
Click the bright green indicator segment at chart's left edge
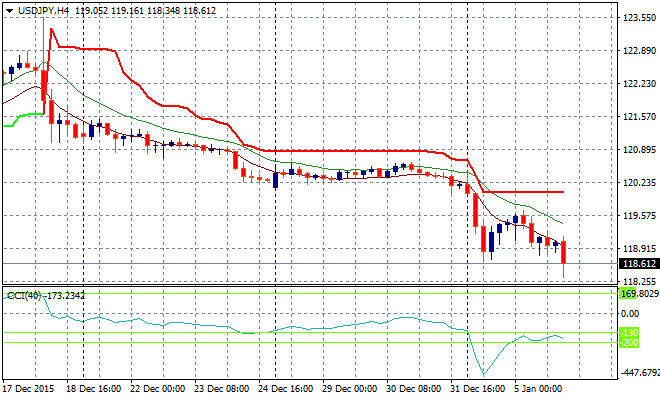[x=23, y=118]
